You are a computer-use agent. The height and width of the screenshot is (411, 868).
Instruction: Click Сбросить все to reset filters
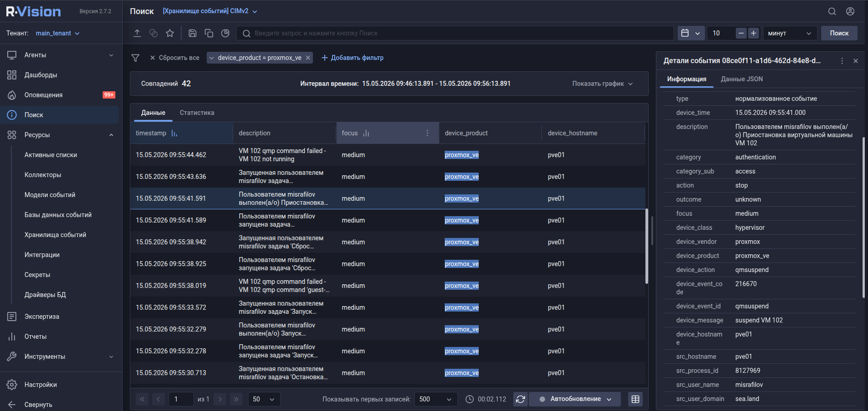pyautogui.click(x=174, y=58)
